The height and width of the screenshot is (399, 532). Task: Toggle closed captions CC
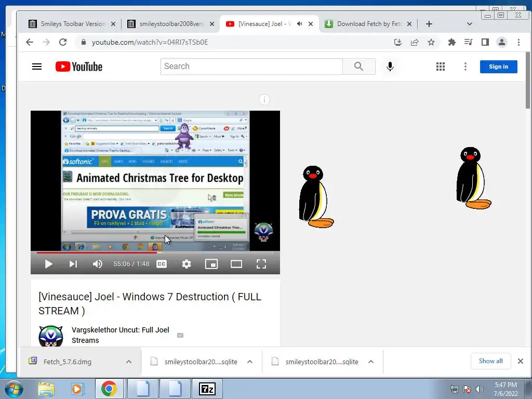[162, 264]
